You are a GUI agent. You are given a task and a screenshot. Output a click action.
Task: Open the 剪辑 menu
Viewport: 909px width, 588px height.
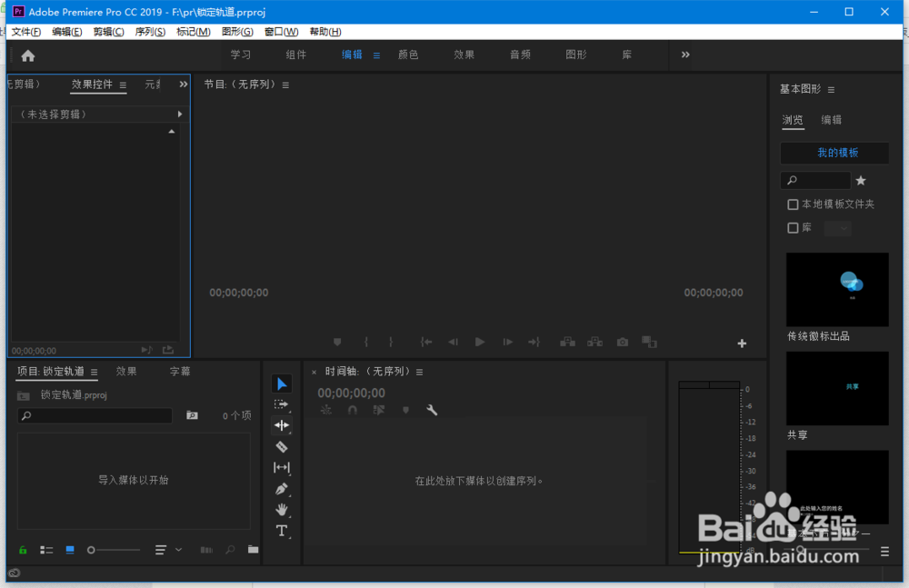108,32
